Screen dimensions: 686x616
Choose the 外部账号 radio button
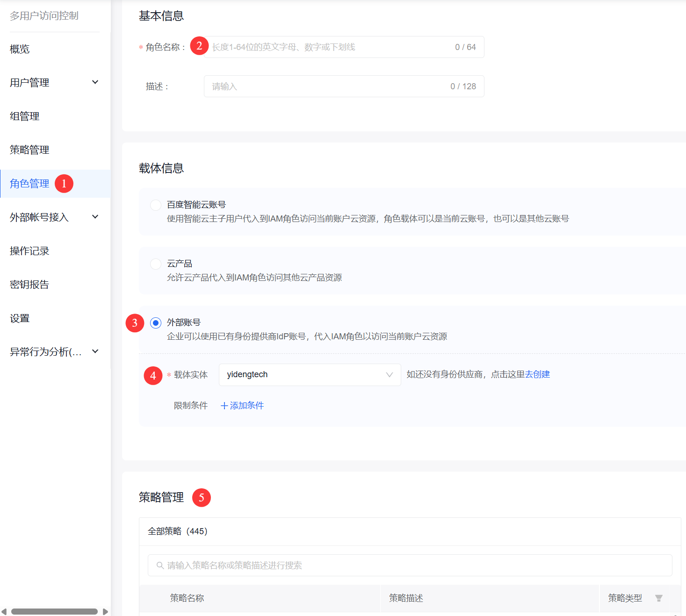click(156, 323)
